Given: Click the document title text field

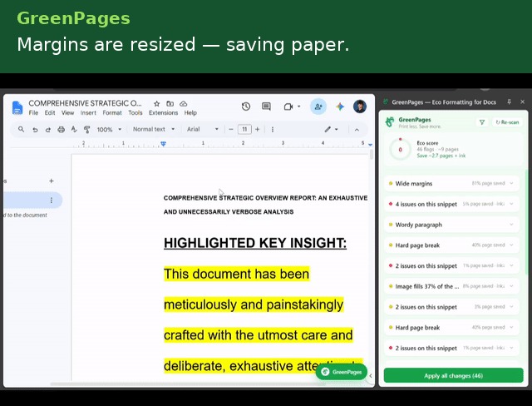Looking at the screenshot, I should [x=85, y=103].
